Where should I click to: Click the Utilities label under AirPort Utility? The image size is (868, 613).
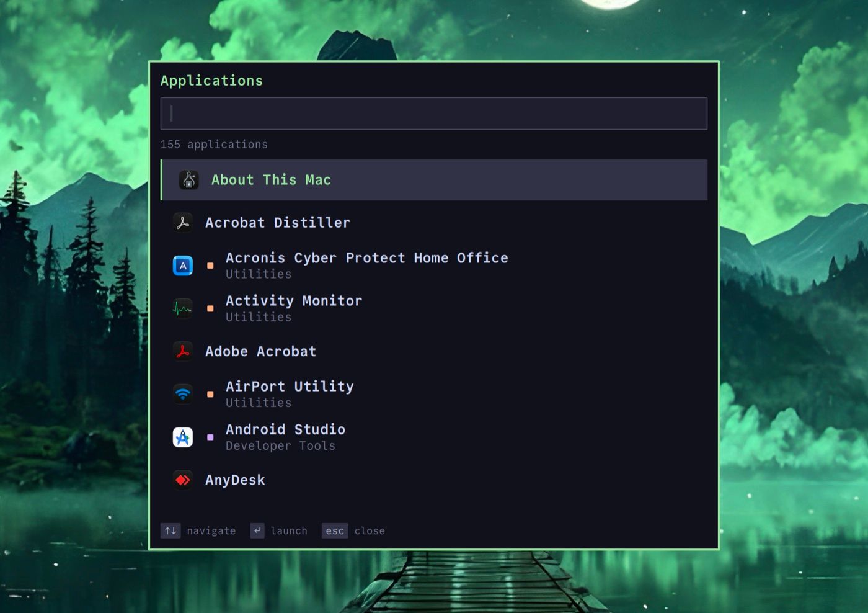tap(259, 403)
